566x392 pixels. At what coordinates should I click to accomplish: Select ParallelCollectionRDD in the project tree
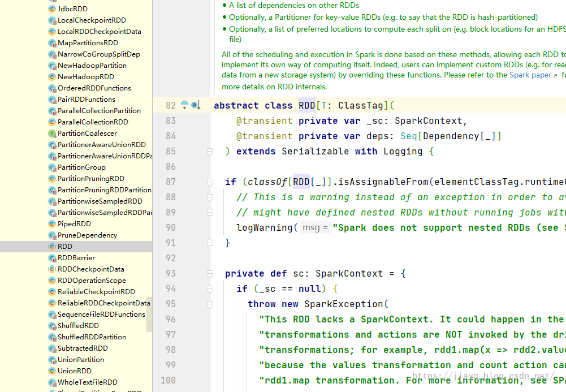click(93, 122)
